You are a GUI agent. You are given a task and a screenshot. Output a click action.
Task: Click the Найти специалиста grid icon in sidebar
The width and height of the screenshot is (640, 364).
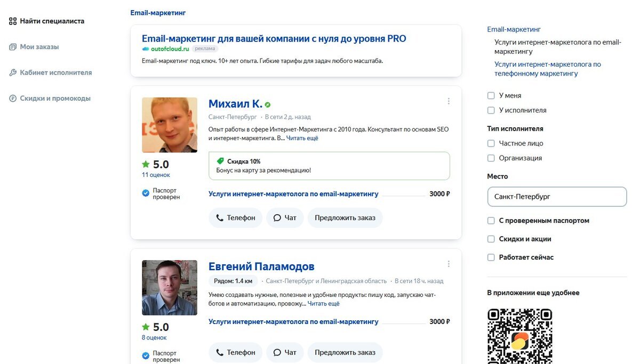13,21
